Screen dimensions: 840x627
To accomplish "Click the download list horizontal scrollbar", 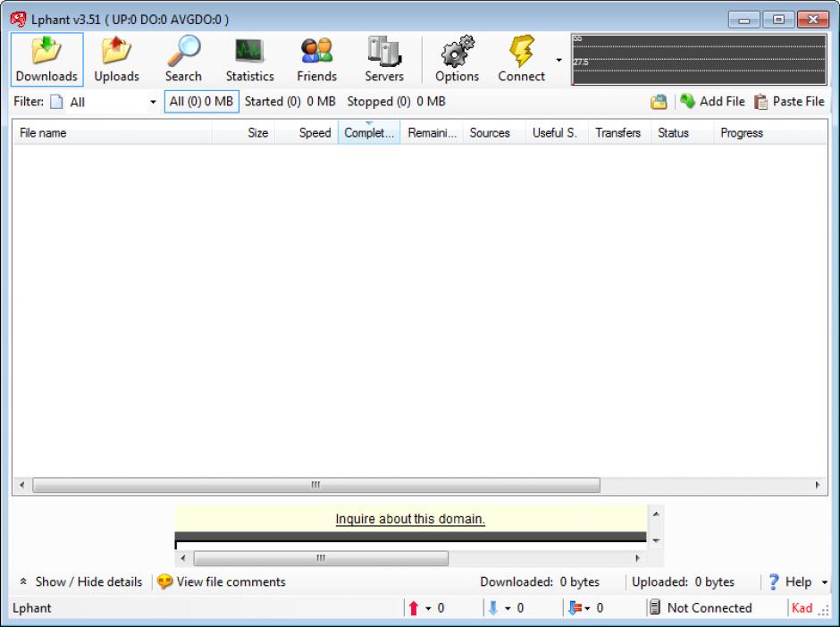I will tap(316, 485).
